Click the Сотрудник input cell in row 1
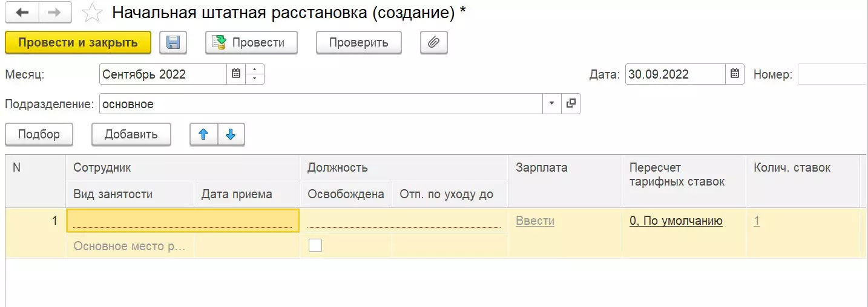Viewport: 868px width, 307px height. (x=182, y=221)
